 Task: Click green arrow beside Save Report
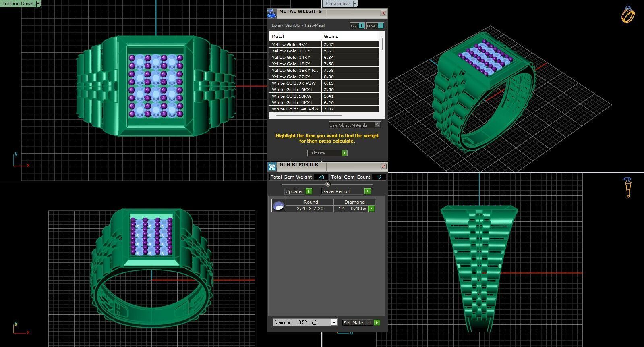[x=367, y=191]
